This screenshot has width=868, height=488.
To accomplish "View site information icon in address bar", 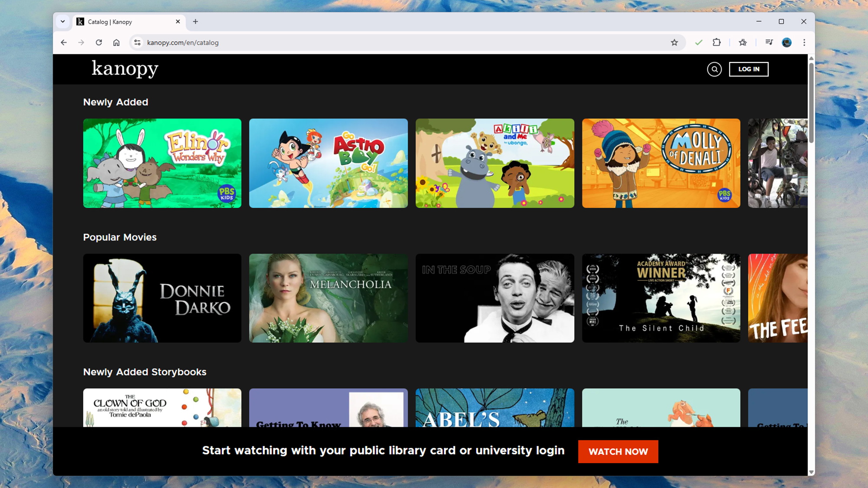I will [138, 43].
